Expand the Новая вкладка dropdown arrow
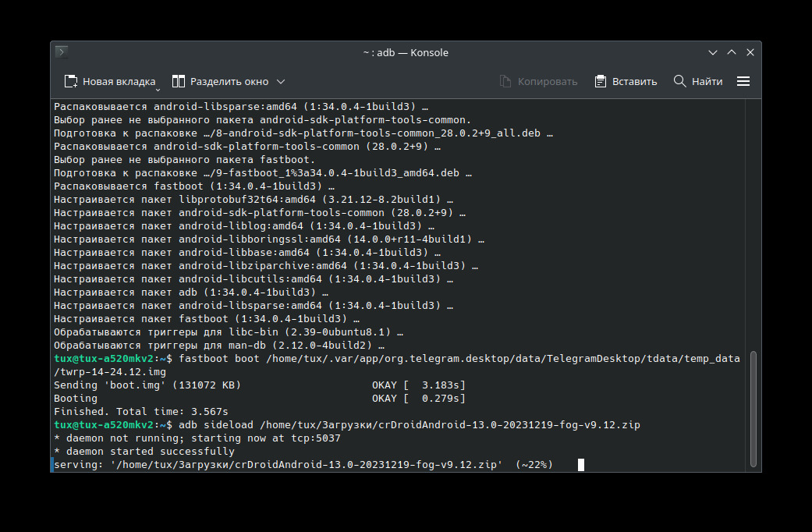The height and width of the screenshot is (532, 812). [158, 87]
